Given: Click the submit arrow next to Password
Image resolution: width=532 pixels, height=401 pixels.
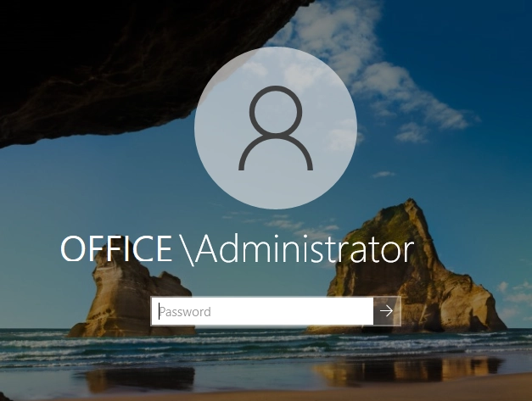Looking at the screenshot, I should coord(387,311).
